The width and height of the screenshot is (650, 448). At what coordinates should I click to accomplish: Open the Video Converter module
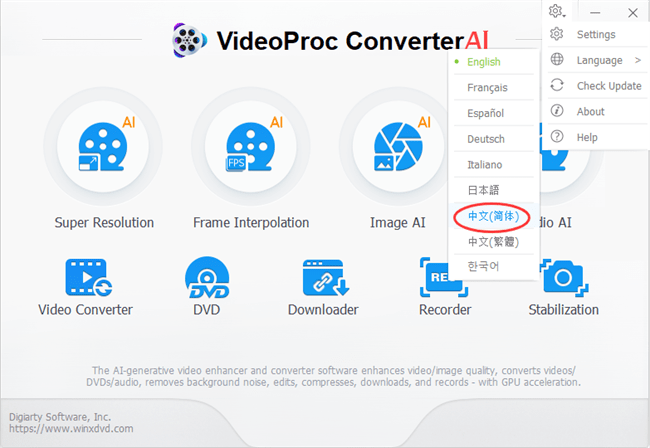pos(88,277)
